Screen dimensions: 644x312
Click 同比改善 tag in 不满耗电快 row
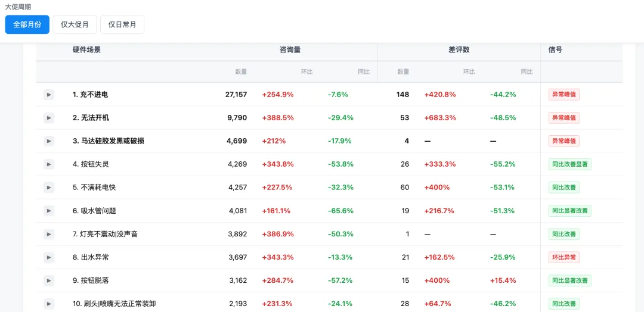click(564, 188)
